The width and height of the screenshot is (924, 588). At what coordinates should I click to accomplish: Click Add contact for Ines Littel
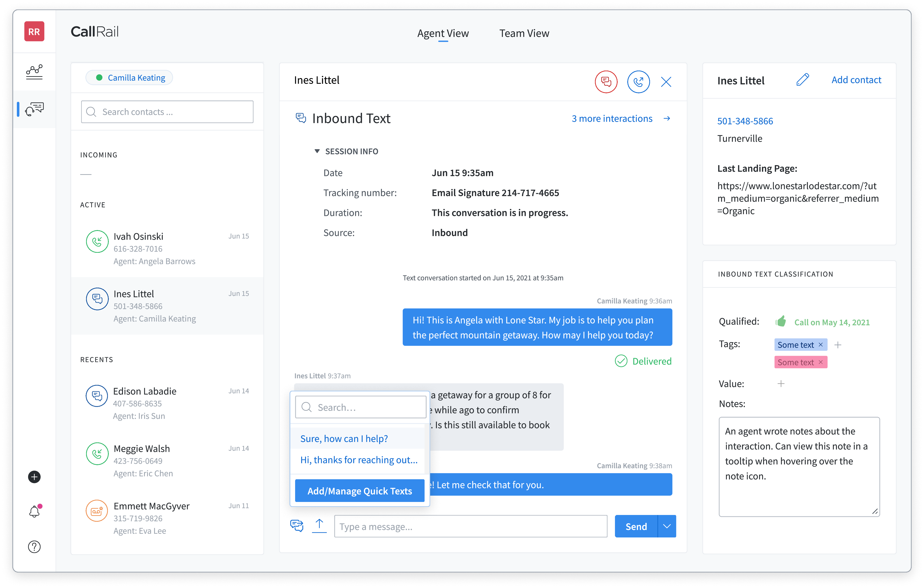click(x=856, y=79)
